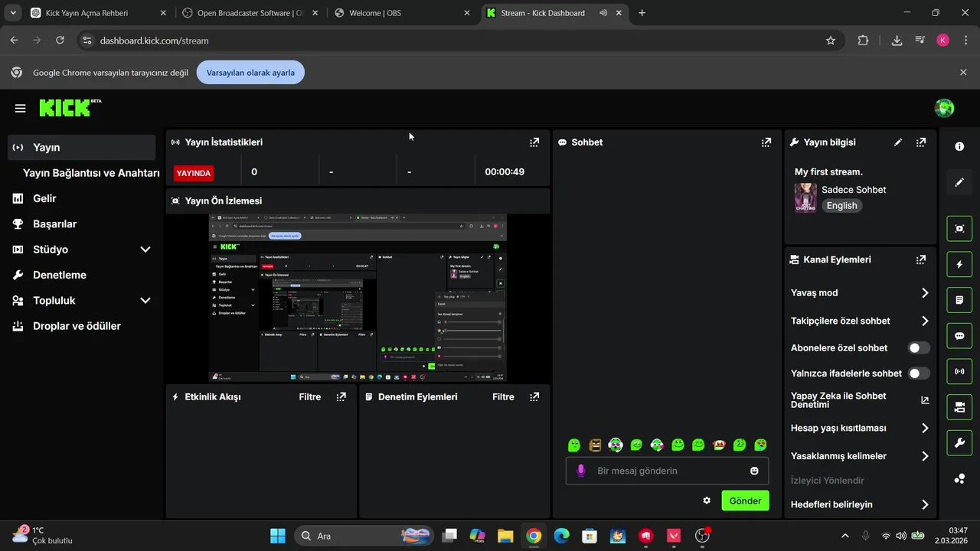Select Yayın in the sidebar
The height and width of the screenshot is (551, 980).
(x=82, y=148)
